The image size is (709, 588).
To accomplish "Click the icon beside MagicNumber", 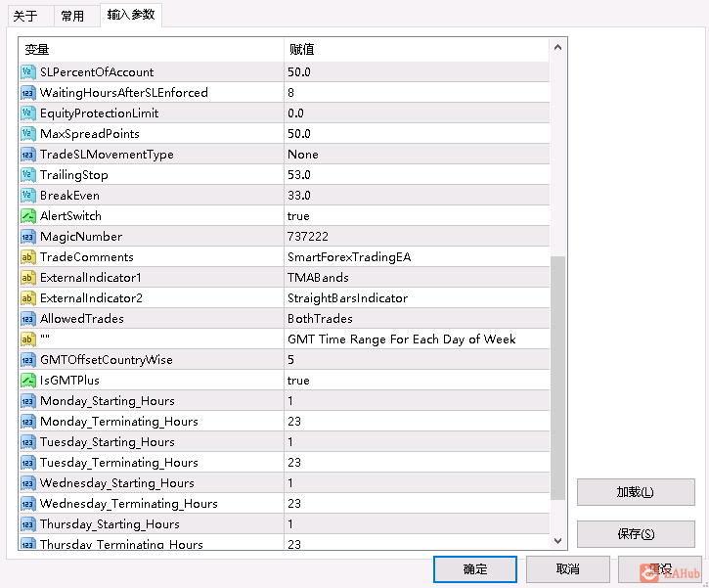I will [x=28, y=237].
